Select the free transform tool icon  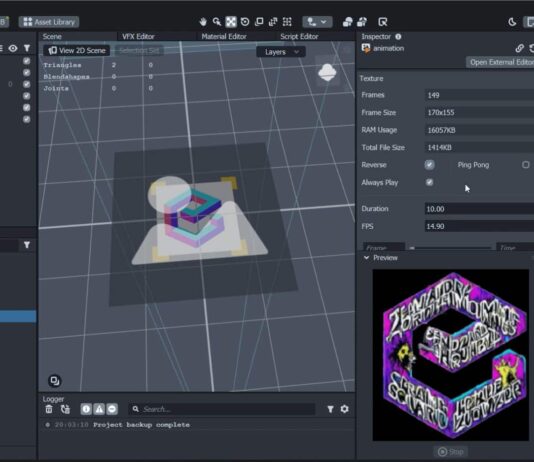273,22
